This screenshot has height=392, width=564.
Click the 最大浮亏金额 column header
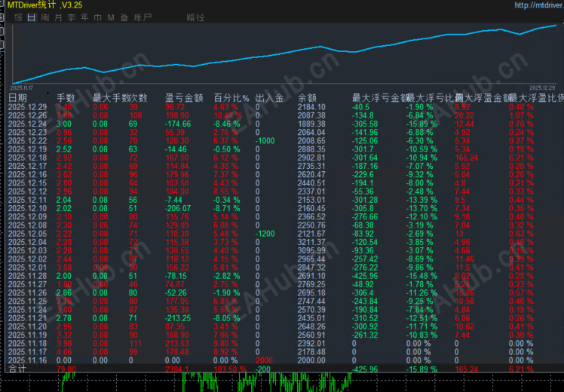tap(379, 98)
